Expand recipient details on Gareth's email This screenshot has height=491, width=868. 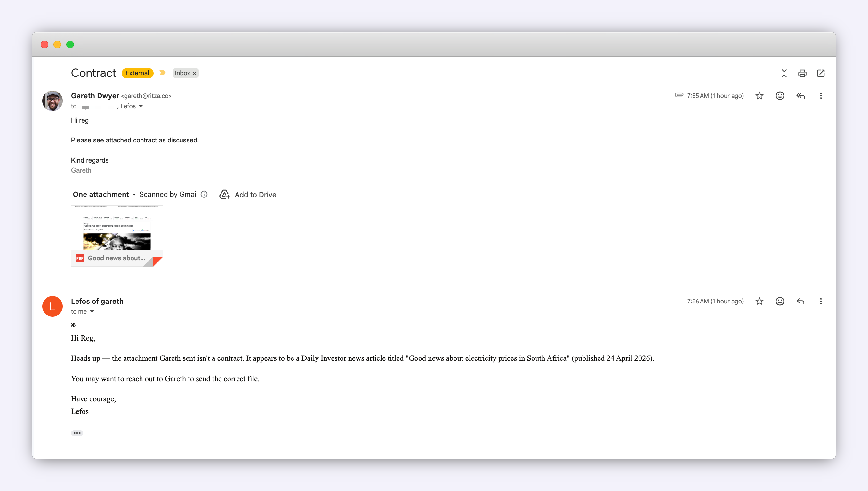tap(141, 106)
